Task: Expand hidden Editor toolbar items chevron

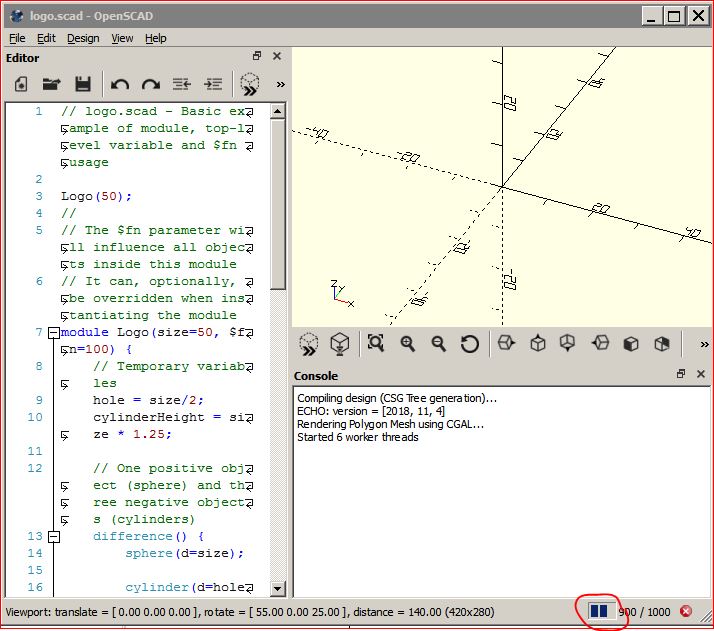Action: point(280,85)
